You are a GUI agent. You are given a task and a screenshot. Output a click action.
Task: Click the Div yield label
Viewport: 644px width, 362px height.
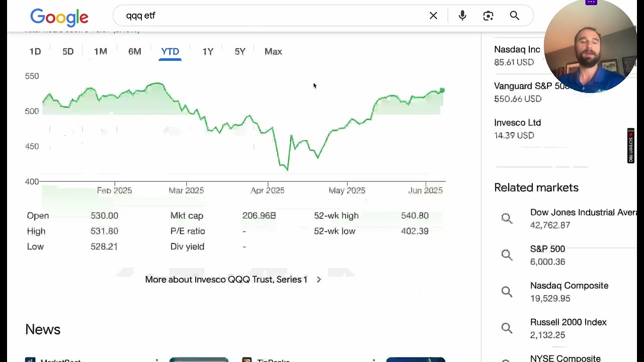(187, 247)
